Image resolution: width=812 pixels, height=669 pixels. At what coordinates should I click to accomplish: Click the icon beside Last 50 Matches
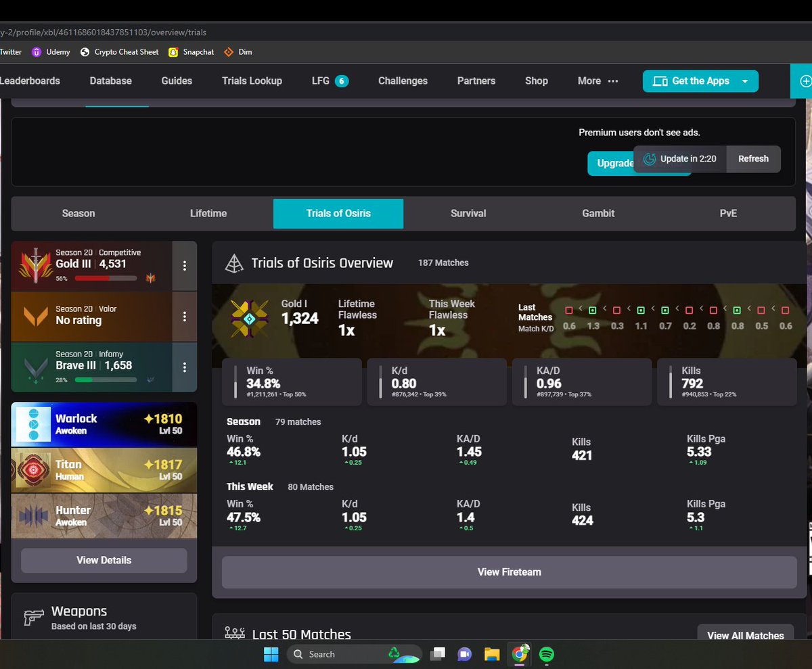pos(235,634)
